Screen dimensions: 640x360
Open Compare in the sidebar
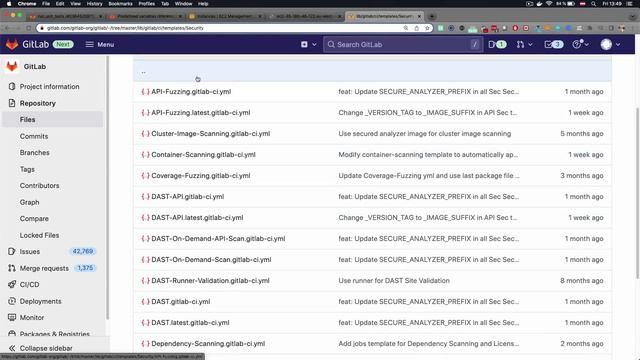coord(34,219)
